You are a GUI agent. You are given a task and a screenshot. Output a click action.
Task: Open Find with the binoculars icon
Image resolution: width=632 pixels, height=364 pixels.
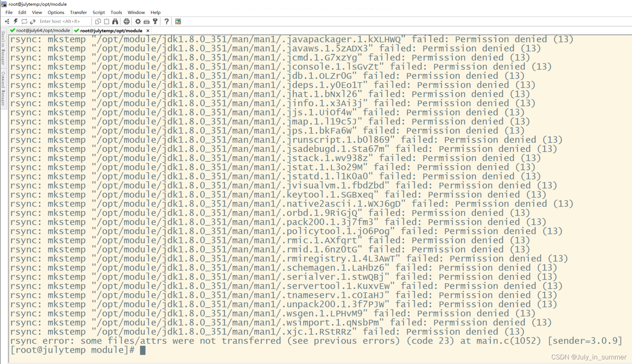pyautogui.click(x=115, y=21)
